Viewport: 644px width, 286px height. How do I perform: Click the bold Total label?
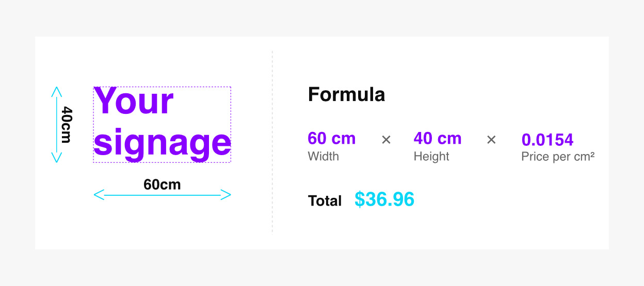(x=325, y=201)
